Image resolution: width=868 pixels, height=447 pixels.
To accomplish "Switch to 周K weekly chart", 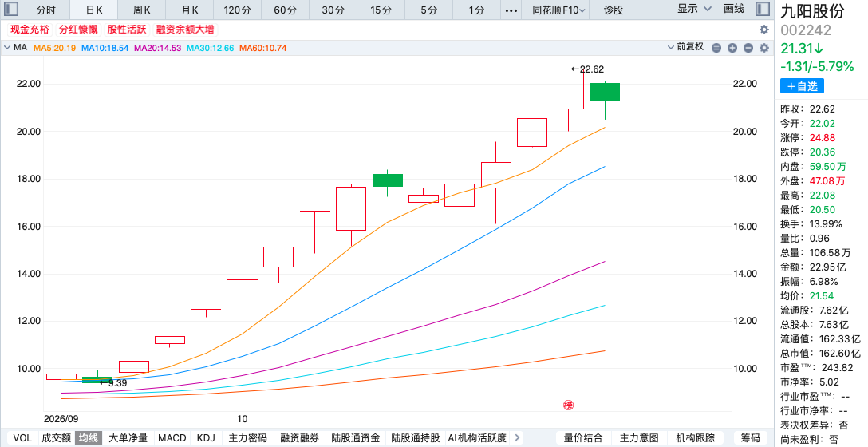I will [142, 10].
